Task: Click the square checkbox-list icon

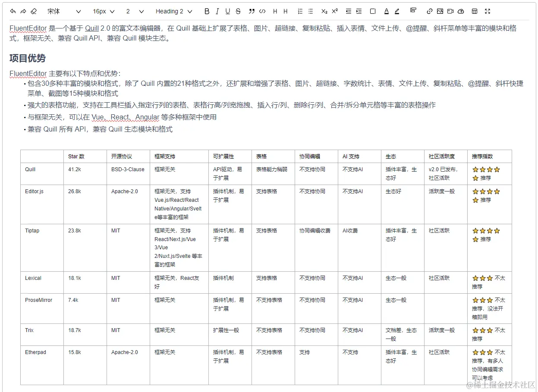Action: coord(373,11)
